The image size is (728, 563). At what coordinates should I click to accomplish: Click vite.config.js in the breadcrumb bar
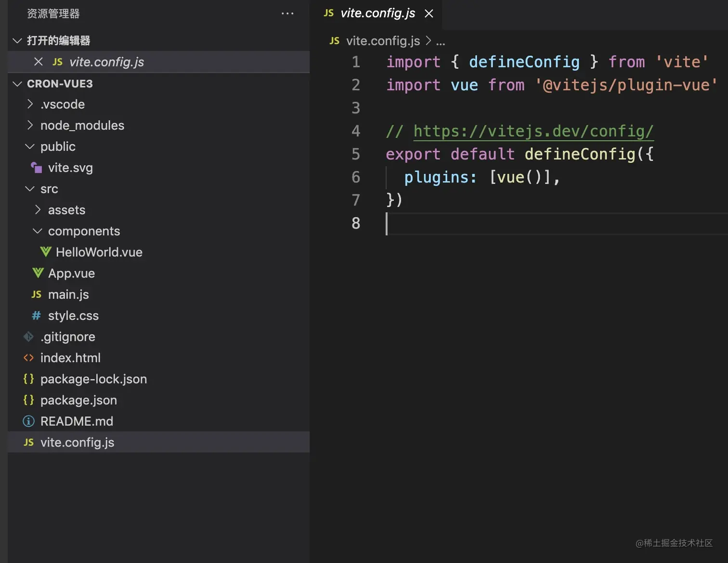(383, 41)
